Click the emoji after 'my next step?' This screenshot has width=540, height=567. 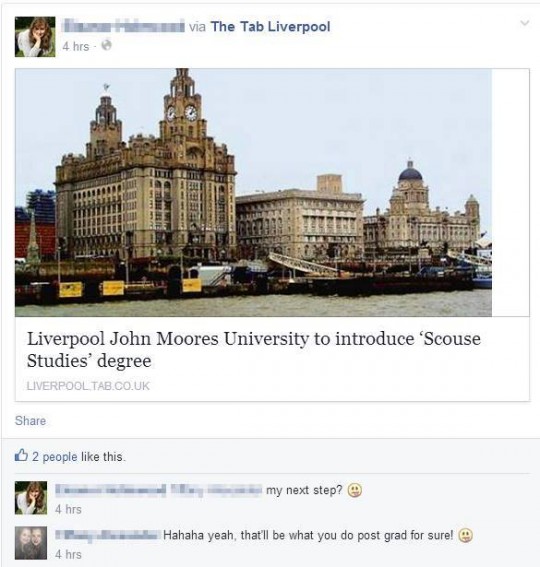(354, 491)
